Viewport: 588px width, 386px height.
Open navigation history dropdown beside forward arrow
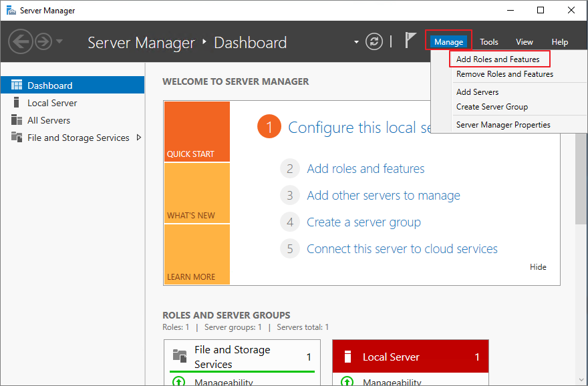pyautogui.click(x=59, y=41)
